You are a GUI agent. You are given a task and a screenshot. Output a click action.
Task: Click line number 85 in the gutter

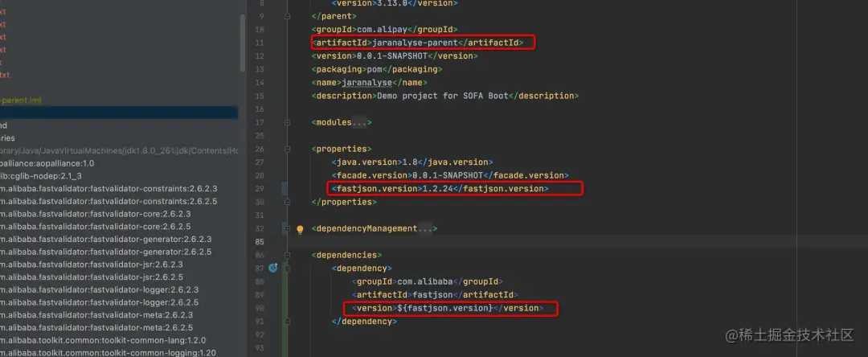pyautogui.click(x=260, y=242)
